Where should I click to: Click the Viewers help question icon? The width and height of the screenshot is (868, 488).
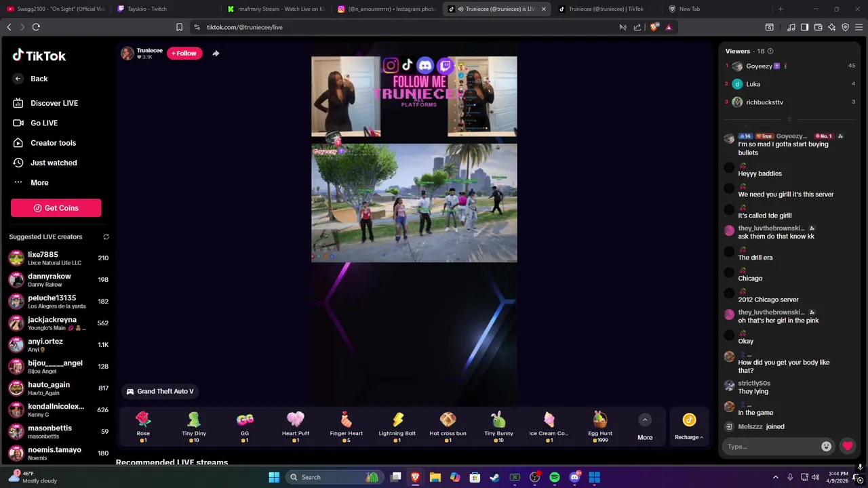770,51
